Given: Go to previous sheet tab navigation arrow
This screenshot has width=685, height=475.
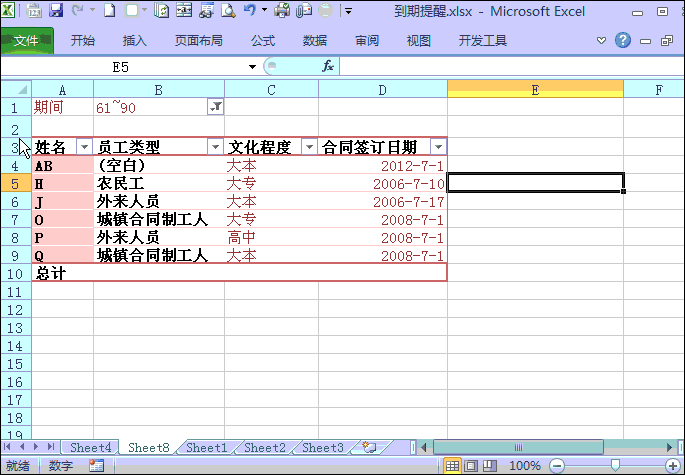Looking at the screenshot, I should [x=22, y=447].
